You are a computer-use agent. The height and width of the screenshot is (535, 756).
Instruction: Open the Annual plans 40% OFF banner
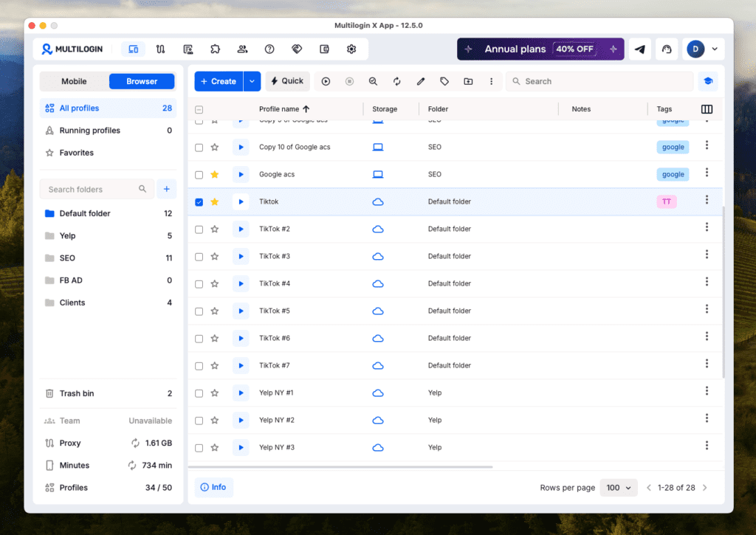pos(540,49)
